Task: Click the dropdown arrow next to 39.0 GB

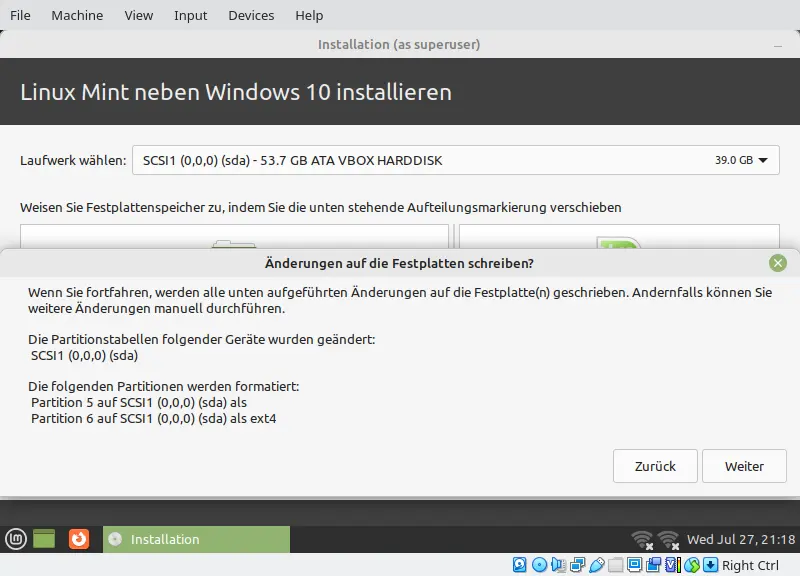Action: click(x=763, y=160)
